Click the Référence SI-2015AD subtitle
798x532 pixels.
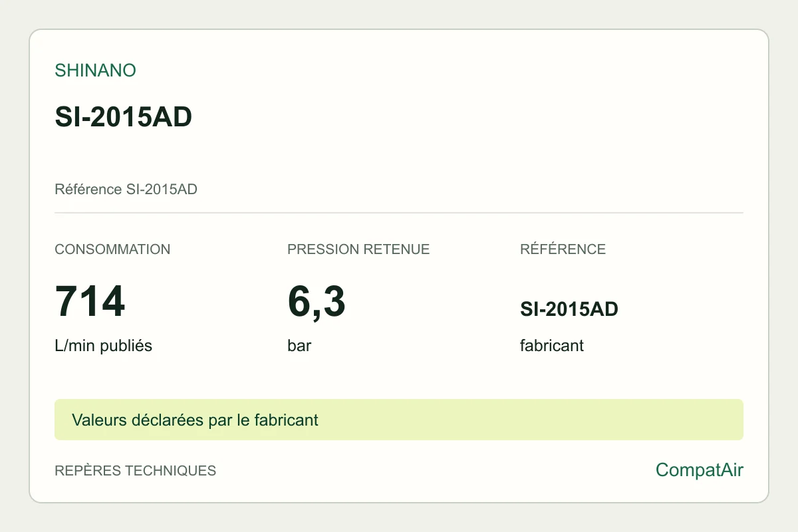[x=126, y=190]
